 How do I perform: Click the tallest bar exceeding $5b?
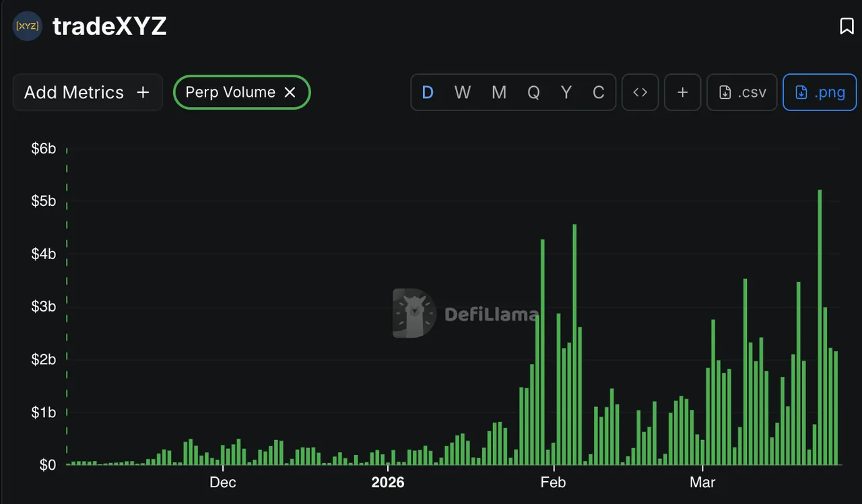click(820, 327)
